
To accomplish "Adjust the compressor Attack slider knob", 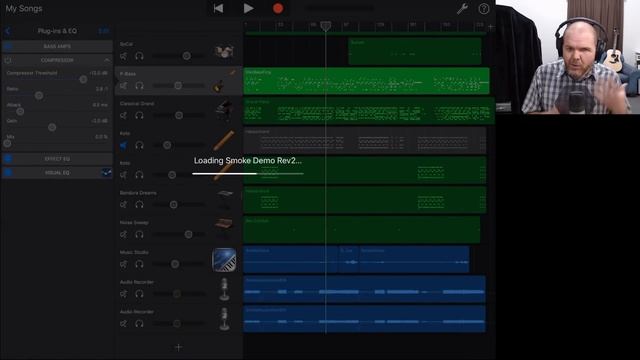I will [20, 111].
